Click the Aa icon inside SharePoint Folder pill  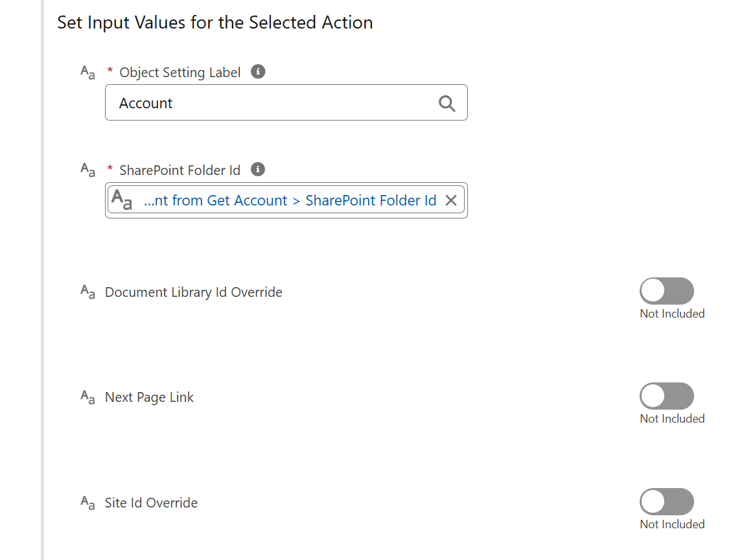tap(122, 200)
